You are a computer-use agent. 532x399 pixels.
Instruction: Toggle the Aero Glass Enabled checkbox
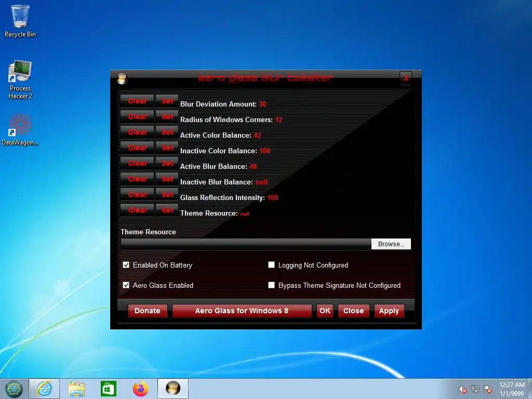pyautogui.click(x=126, y=285)
